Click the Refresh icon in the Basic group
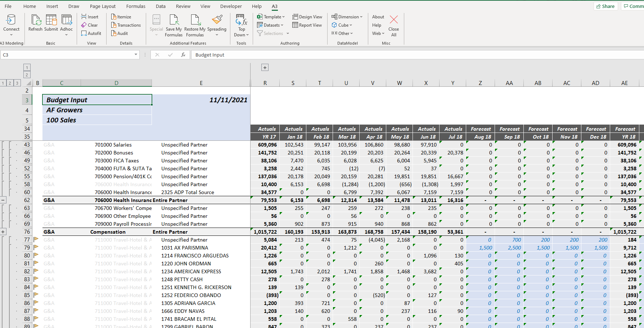 click(x=35, y=24)
